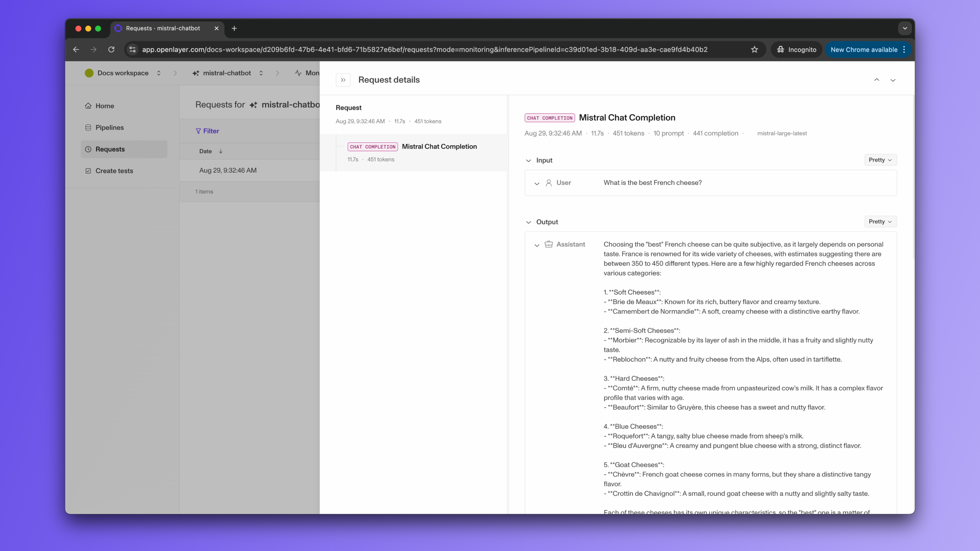The image size is (980, 551).
Task: Go to next request with down chevron
Action: coord(893,80)
